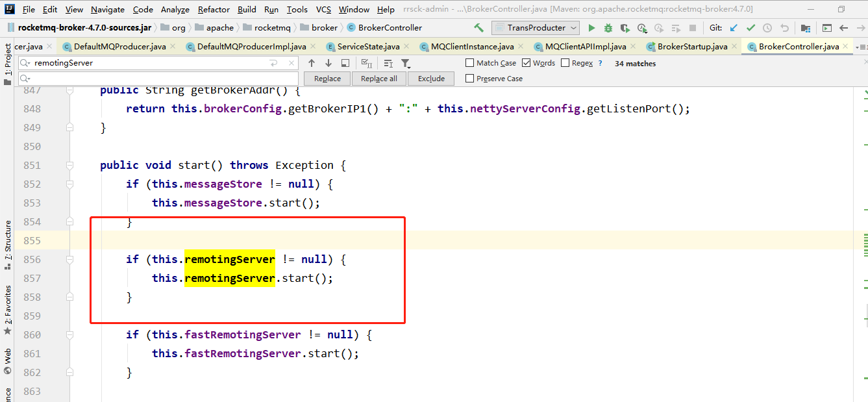This screenshot has width=868, height=402.
Task: Open search filter funnel icon
Action: [406, 63]
